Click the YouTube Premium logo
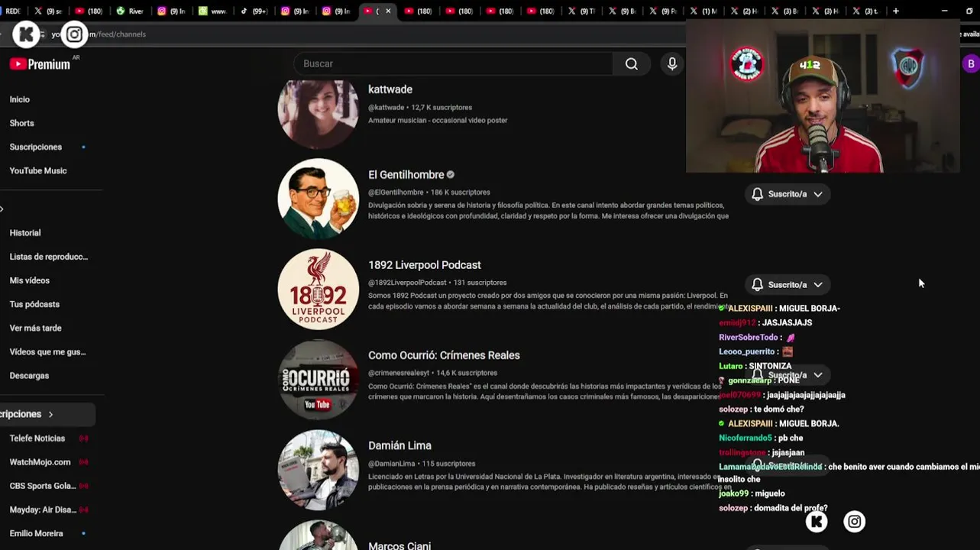The width and height of the screenshot is (980, 550). tap(40, 64)
